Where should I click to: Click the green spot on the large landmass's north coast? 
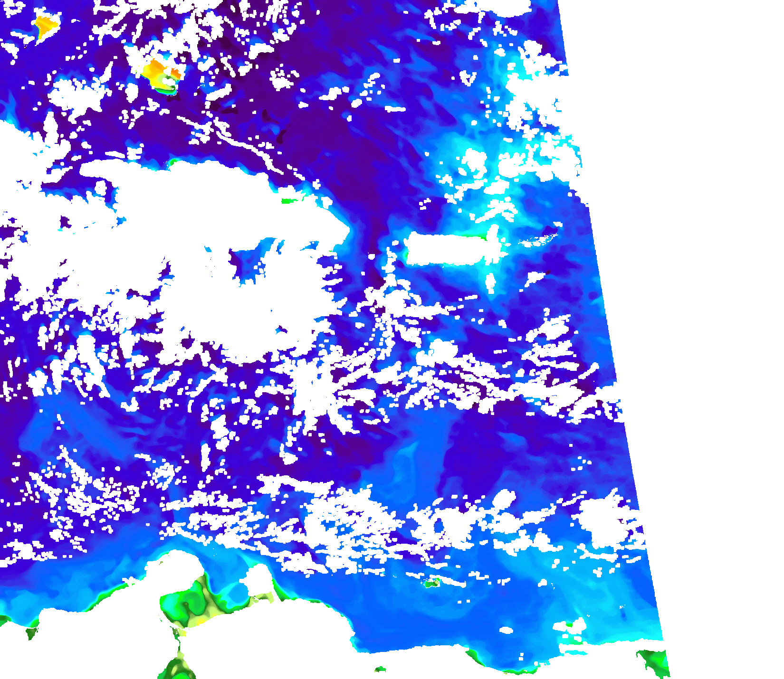288,201
